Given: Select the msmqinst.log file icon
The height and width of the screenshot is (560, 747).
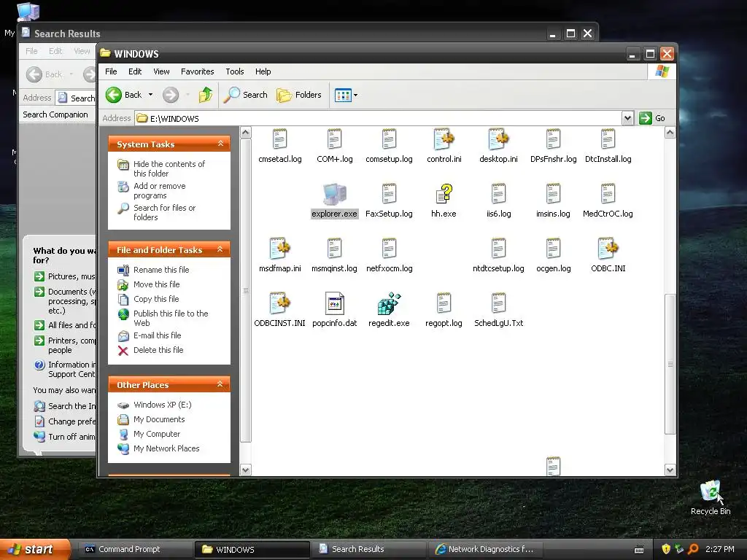Looking at the screenshot, I should pos(334,249).
